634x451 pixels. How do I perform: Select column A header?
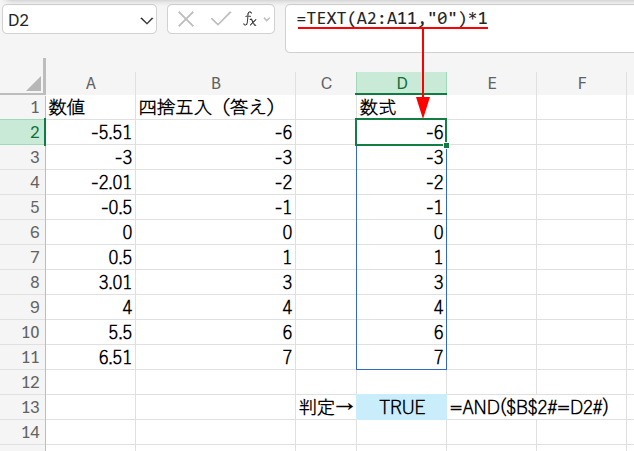click(x=90, y=83)
